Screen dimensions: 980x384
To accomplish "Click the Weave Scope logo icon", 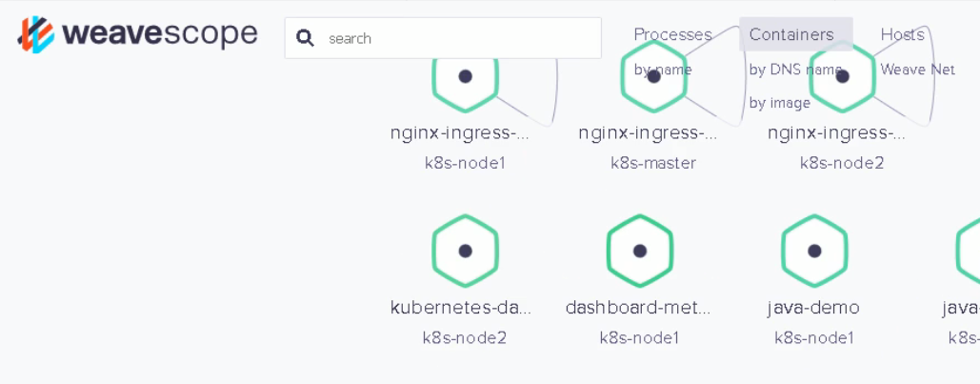I will tap(36, 34).
